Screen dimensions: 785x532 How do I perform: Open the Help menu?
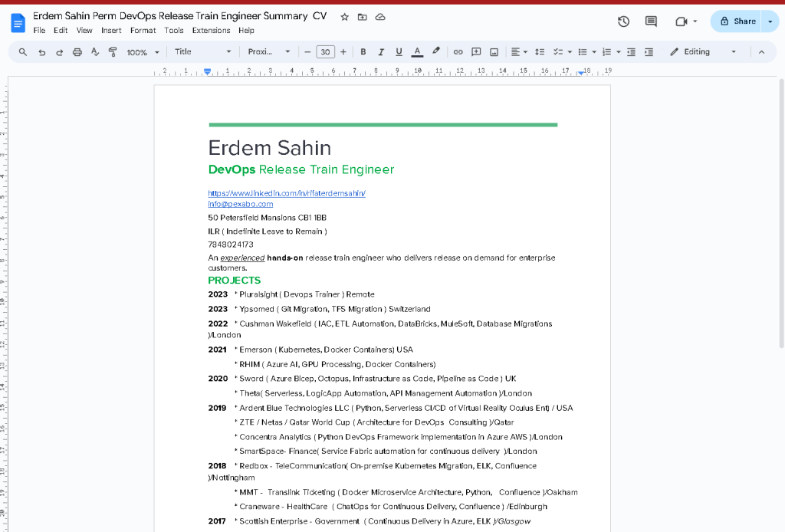pos(246,31)
